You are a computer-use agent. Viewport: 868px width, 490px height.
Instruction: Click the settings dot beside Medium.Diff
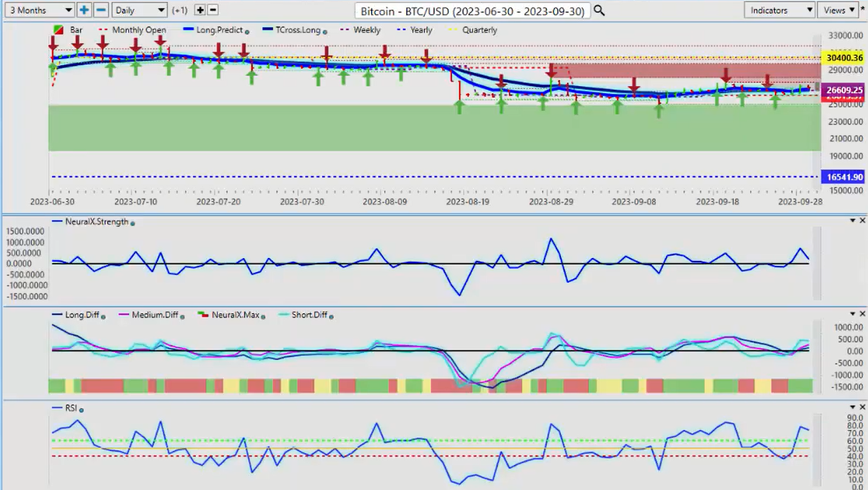(x=181, y=316)
